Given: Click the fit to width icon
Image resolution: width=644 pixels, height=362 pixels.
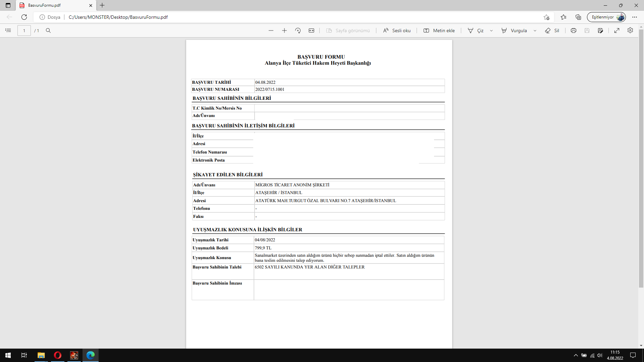Looking at the screenshot, I should 312,31.
